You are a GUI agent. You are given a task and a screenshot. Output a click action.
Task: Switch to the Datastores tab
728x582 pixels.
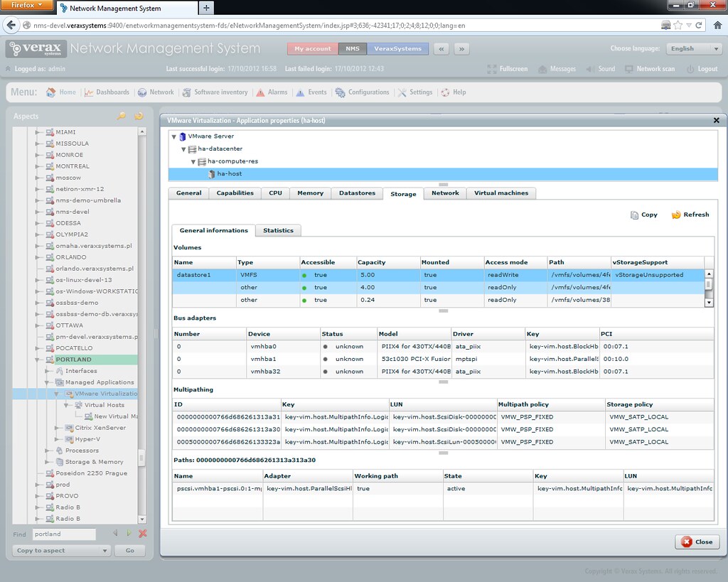click(x=359, y=193)
